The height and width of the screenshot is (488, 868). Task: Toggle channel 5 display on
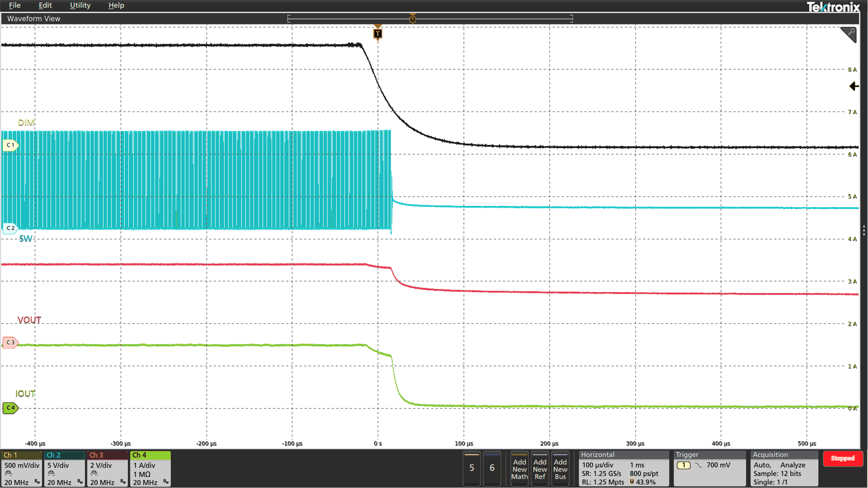[471, 468]
